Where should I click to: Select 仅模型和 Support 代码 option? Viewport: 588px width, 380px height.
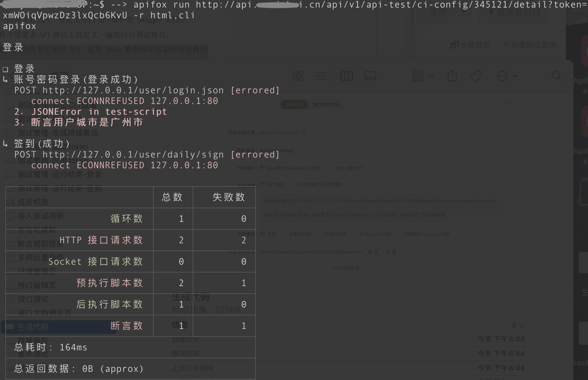(x=399, y=234)
